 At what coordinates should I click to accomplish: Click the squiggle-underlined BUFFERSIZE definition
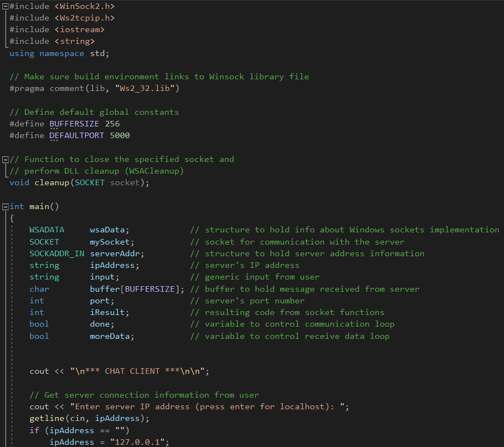pos(73,123)
